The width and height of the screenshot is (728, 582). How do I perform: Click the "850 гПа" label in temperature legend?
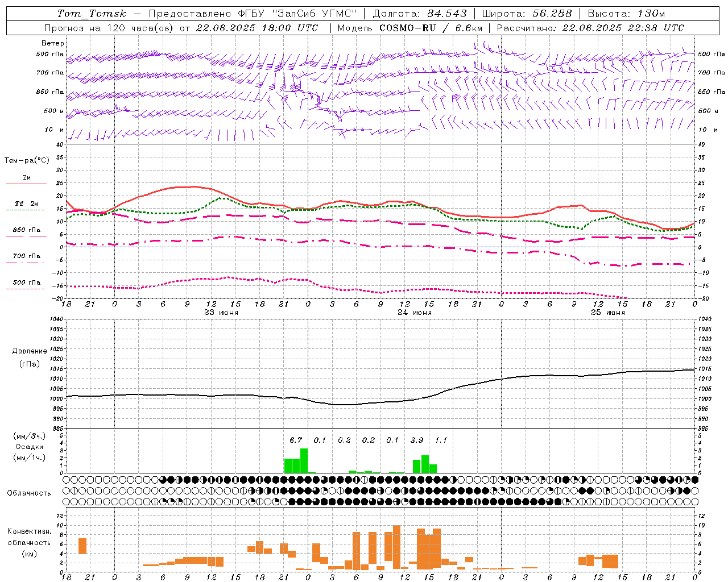pyautogui.click(x=27, y=230)
